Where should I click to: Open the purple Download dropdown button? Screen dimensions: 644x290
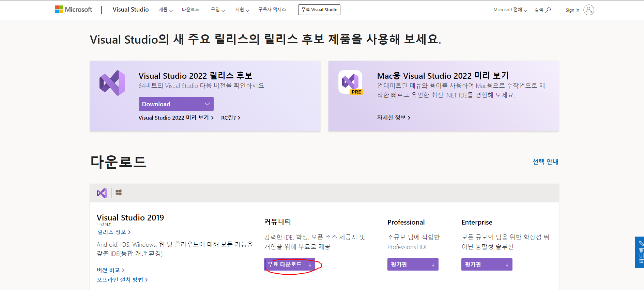tap(176, 104)
